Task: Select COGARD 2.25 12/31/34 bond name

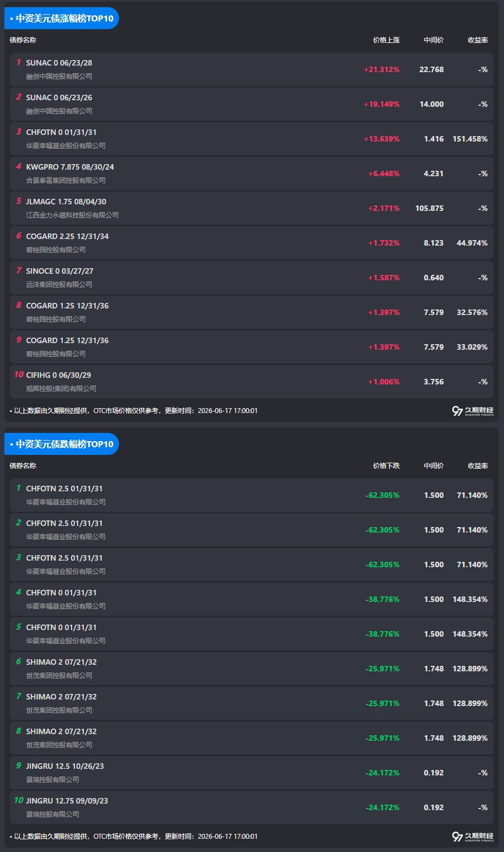Action: point(67,236)
